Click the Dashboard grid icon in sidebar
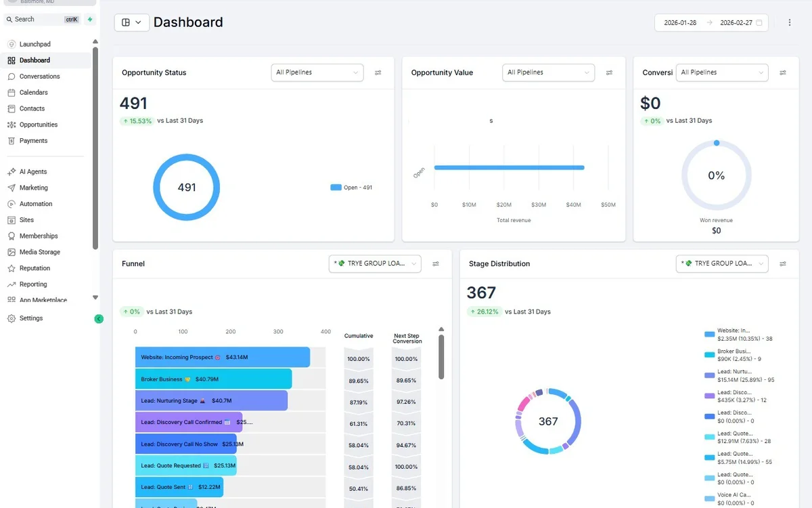 12,60
